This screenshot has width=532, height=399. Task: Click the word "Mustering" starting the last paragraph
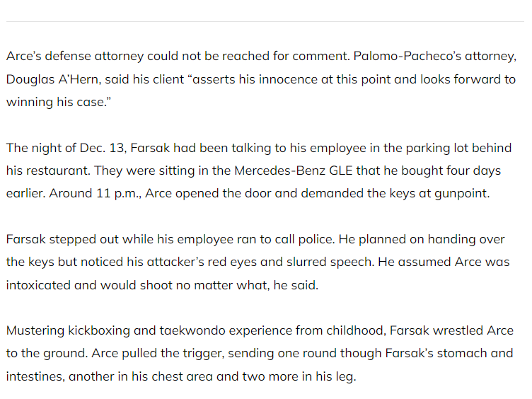pos(35,331)
